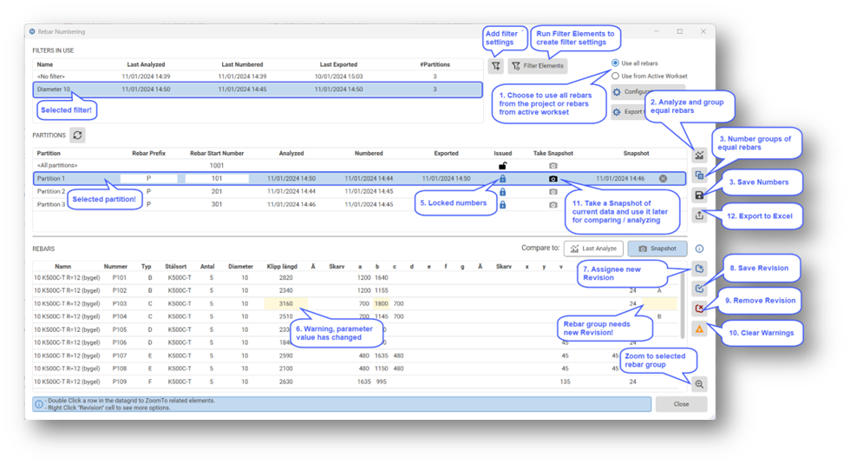Click the Save Revision icon
The width and height of the screenshot is (850, 464).
699,288
